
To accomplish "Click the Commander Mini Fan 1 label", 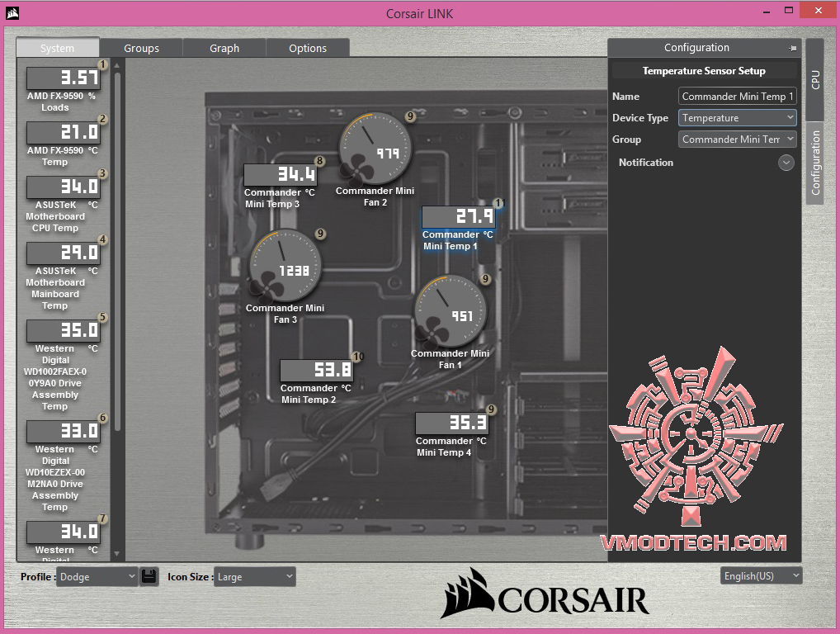I will pyautogui.click(x=450, y=359).
